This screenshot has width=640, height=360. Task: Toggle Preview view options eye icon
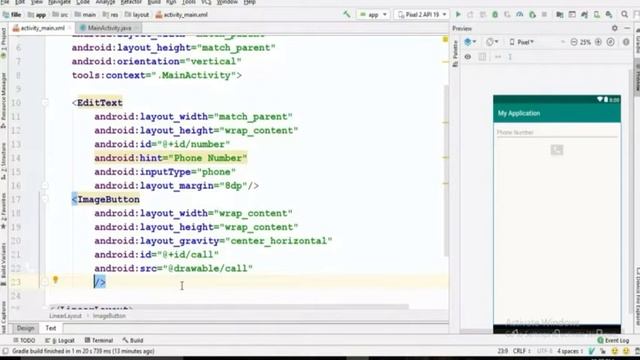468,57
